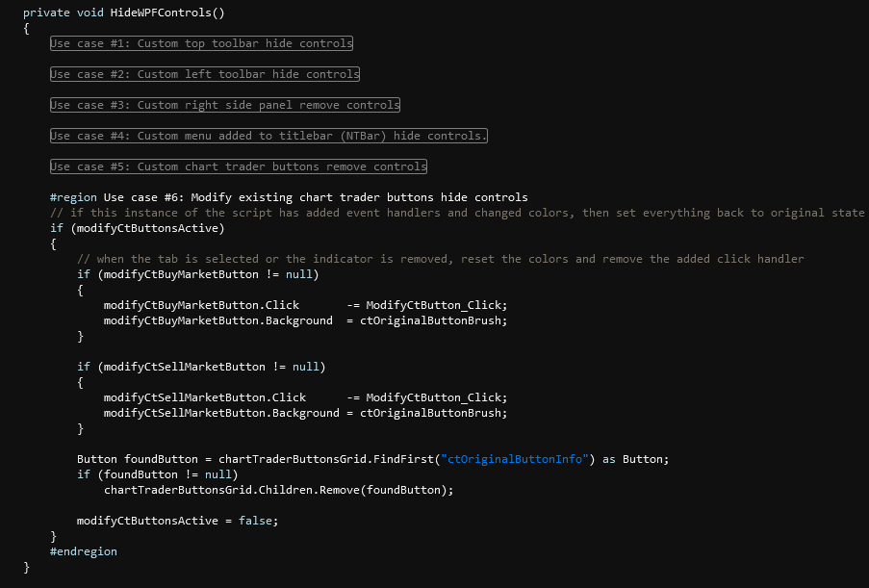Click modifyCtSellMarketButton.Click handler removal line
869x588 pixels.
[x=304, y=397]
